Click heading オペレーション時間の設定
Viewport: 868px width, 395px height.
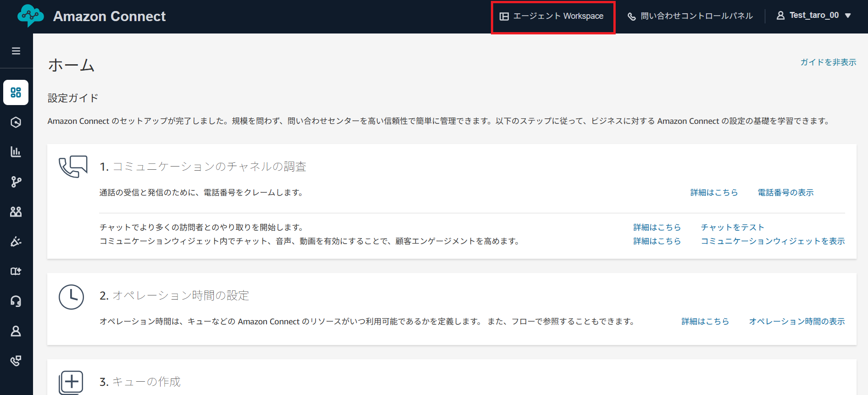(x=181, y=295)
